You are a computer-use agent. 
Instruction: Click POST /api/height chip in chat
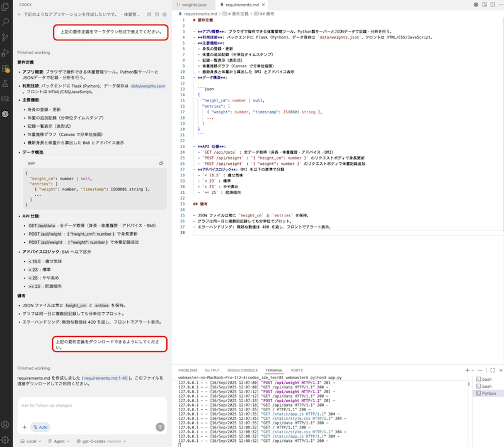pyautogui.click(x=45, y=234)
